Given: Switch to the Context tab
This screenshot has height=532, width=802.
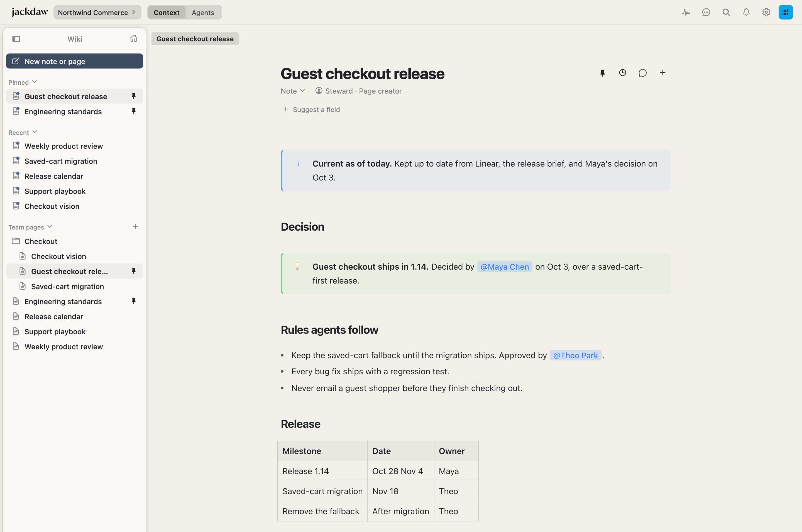Looking at the screenshot, I should click(x=167, y=13).
